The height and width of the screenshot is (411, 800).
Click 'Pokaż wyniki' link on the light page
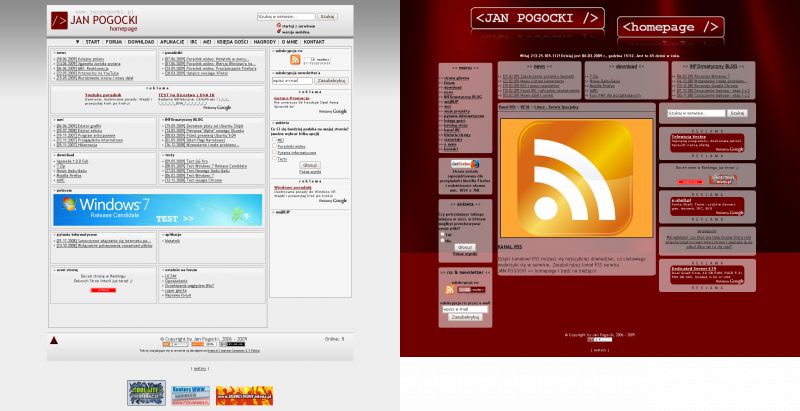tap(310, 172)
